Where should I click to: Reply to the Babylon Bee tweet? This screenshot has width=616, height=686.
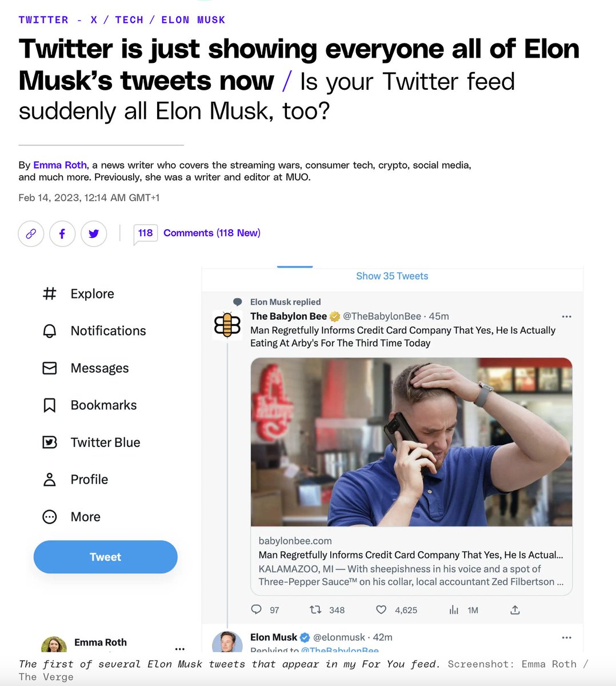[x=257, y=609]
